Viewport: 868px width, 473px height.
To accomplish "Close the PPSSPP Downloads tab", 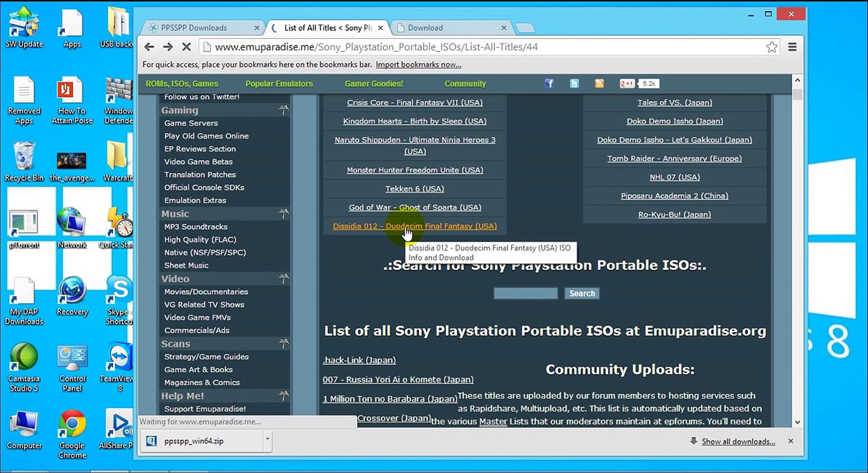I will coord(257,28).
